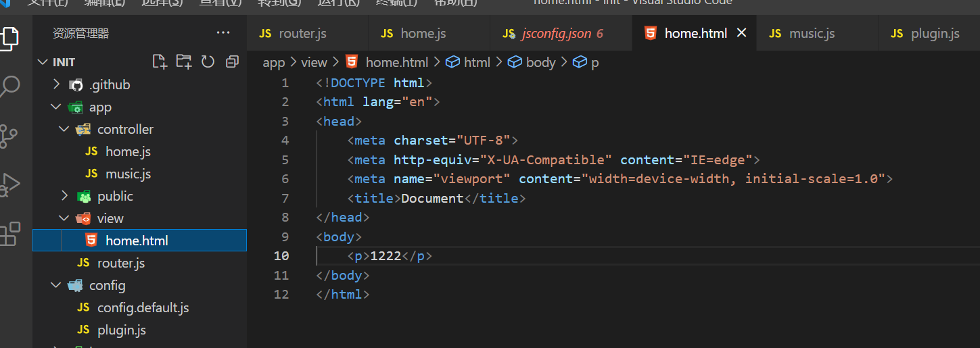Switch to the music.js tab
Screen dimensions: 980x348
pyautogui.click(x=818, y=33)
